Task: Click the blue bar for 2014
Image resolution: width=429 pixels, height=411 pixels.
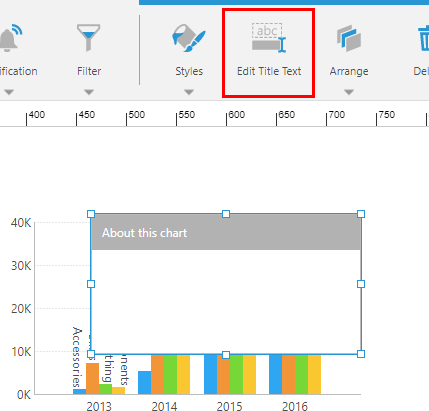Action: (x=144, y=383)
